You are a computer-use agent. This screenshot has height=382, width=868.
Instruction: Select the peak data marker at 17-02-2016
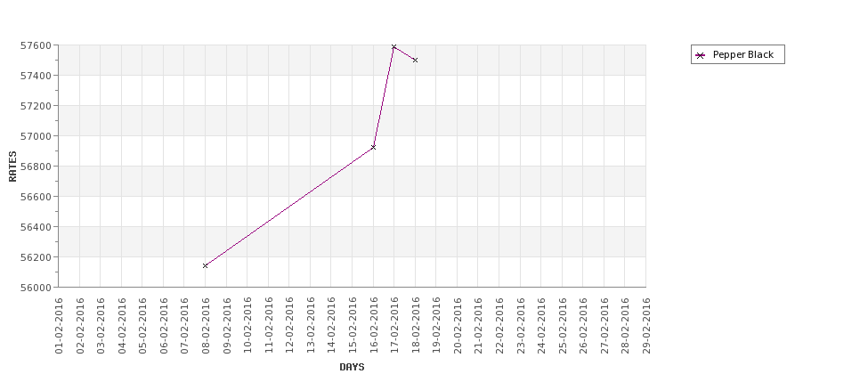pos(394,47)
